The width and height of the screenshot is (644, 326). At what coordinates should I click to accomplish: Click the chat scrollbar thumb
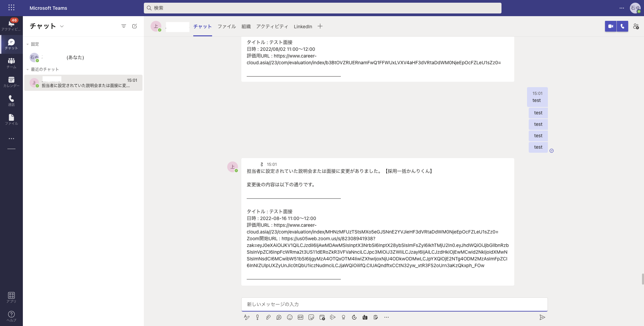pos(642,279)
